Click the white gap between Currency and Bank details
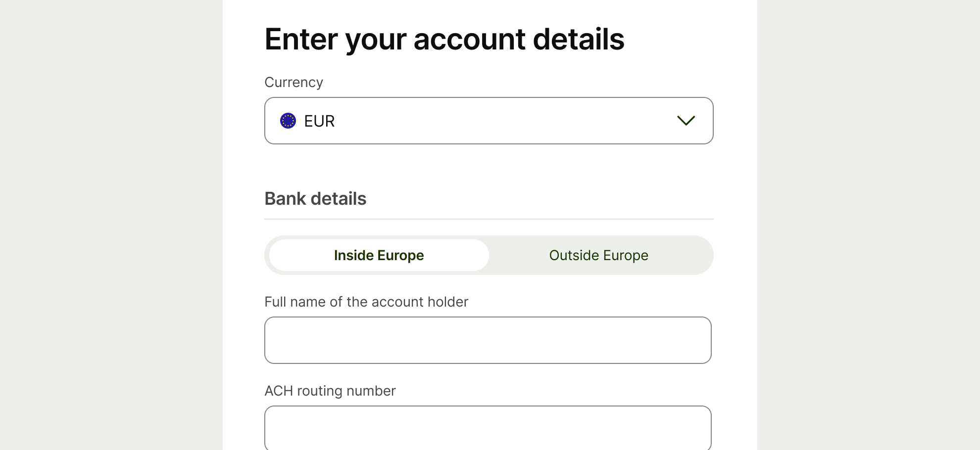The image size is (980, 450). pos(489,166)
